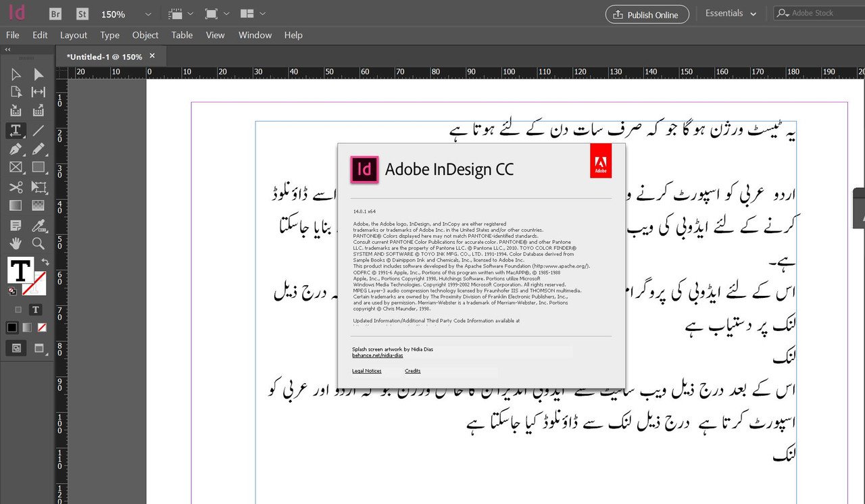Viewport: 865px width, 504px height.
Task: Open the Table menu
Action: [182, 35]
